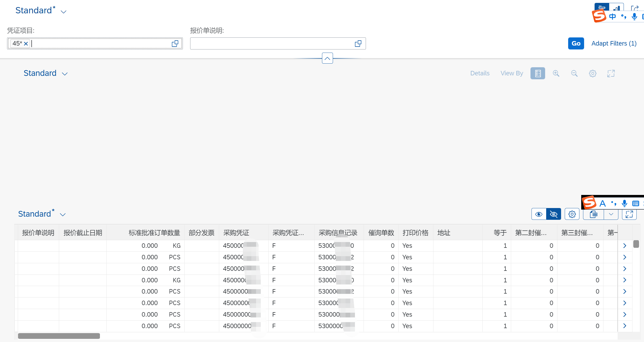Zoom into the chart area
The image size is (644, 342).
[x=556, y=73]
